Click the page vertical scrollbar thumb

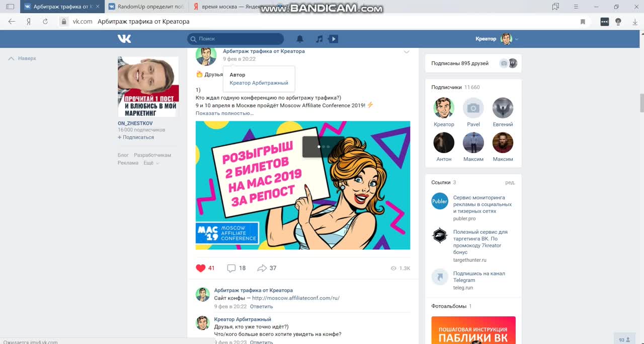(x=641, y=103)
